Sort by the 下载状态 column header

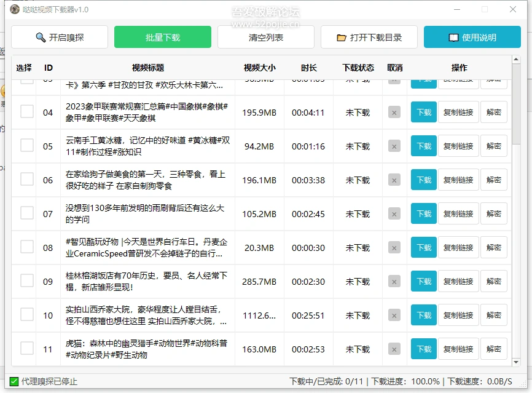tap(358, 68)
